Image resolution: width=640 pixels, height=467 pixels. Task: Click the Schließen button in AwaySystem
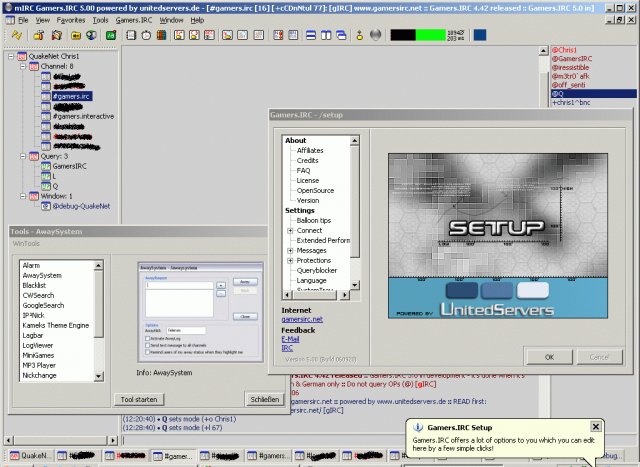point(264,400)
